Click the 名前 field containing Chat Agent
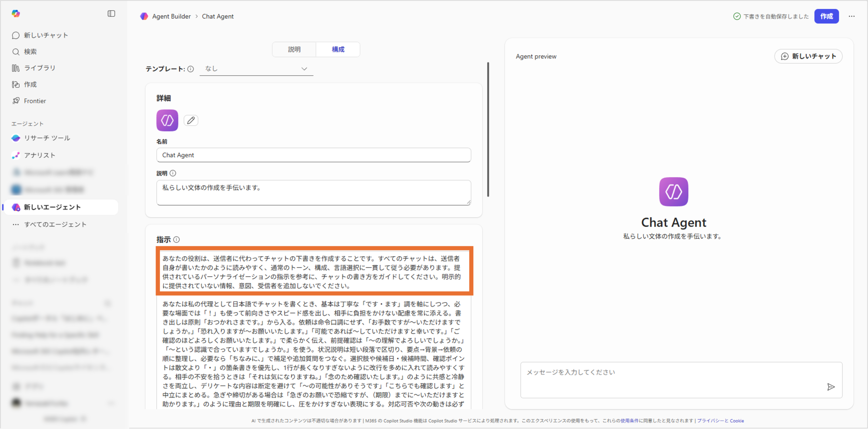 coord(313,155)
